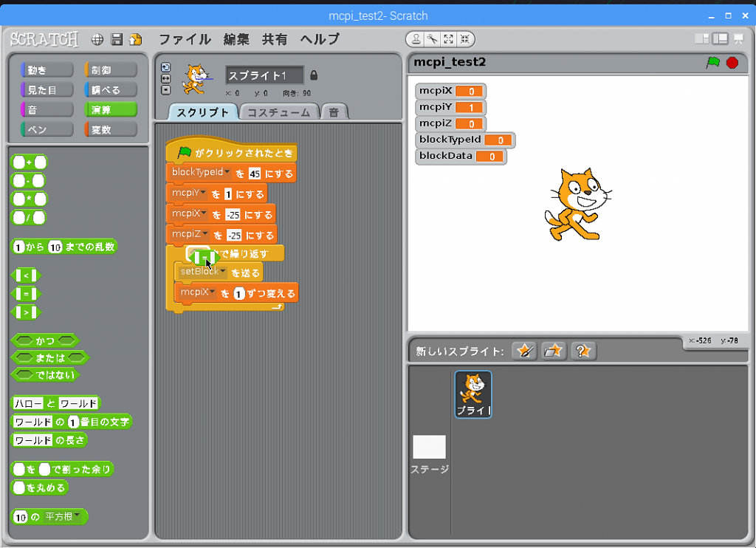Pick the で割った余り block
Image resolution: width=756 pixels, height=548 pixels.
click(x=62, y=469)
